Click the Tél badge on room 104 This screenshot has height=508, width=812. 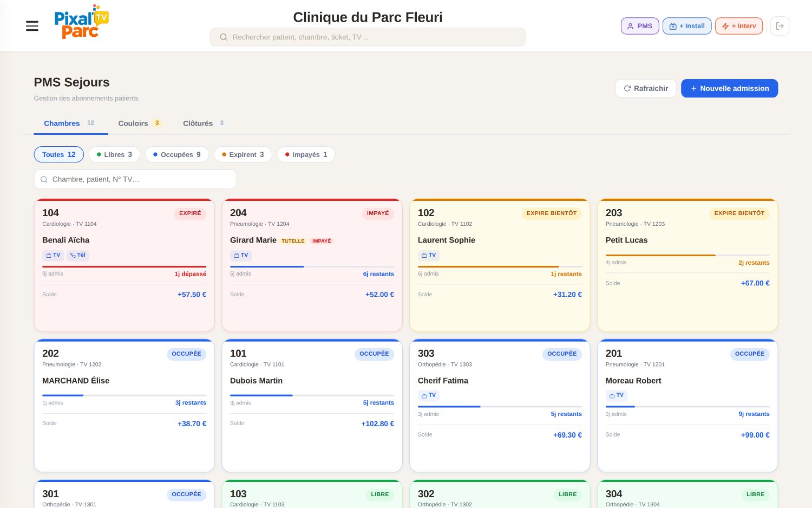[78, 255]
